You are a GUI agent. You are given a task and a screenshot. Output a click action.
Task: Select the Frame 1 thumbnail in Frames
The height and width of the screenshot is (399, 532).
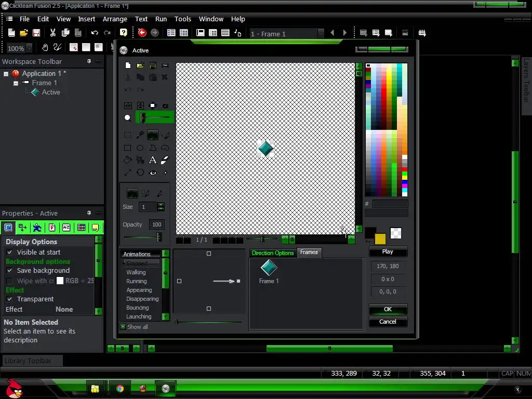[x=269, y=271]
